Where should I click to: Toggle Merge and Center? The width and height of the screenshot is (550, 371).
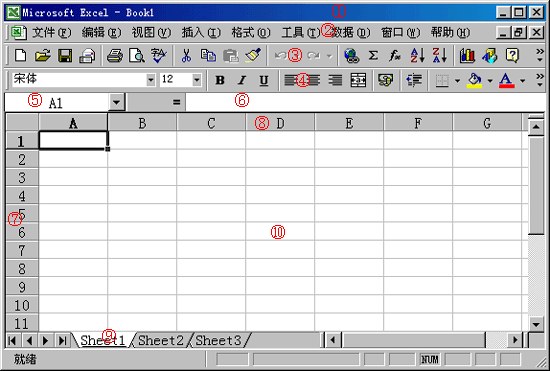[x=358, y=80]
